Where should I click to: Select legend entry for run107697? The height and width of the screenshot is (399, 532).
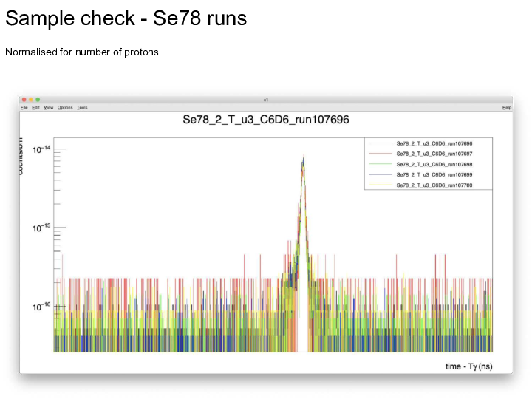434,154
